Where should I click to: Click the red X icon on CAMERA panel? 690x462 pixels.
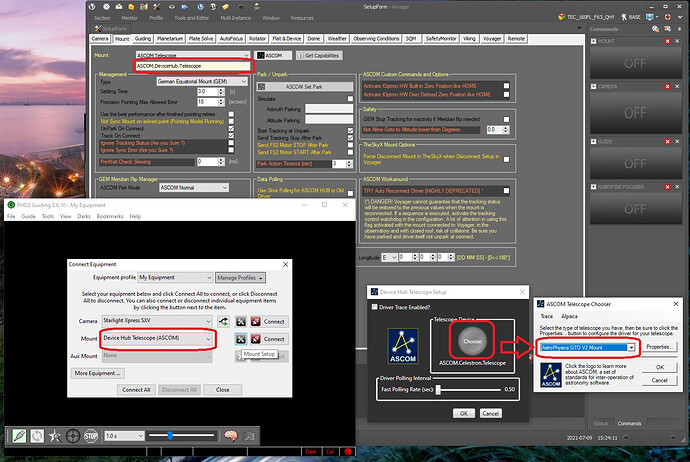coord(667,86)
